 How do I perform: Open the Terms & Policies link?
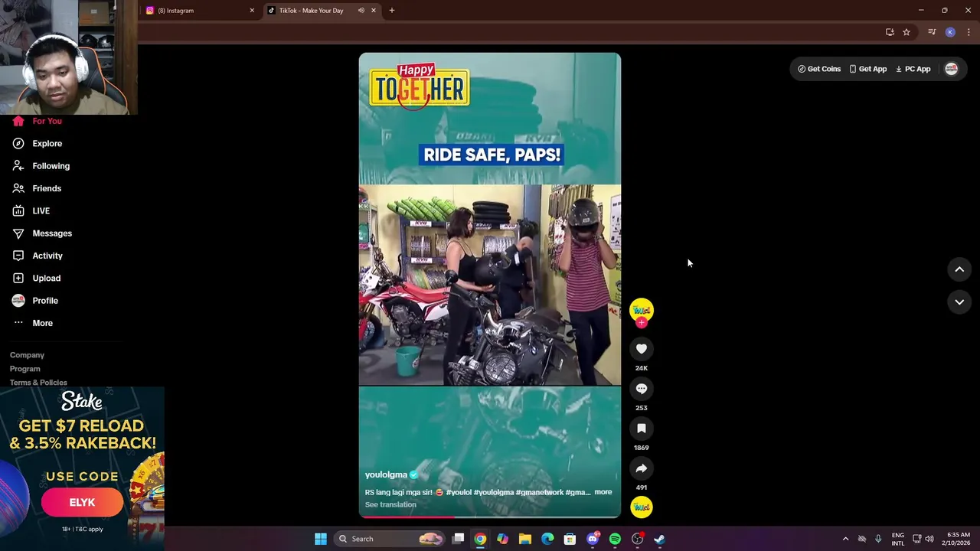coord(38,383)
